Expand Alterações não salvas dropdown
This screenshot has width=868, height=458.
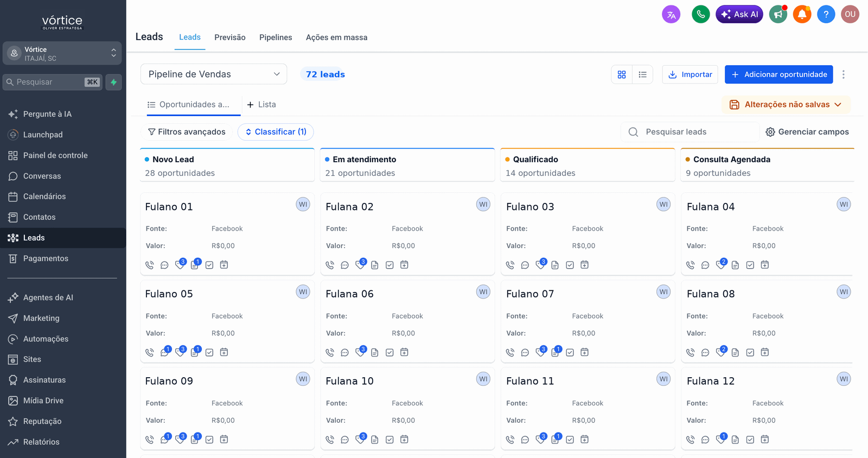786,105
